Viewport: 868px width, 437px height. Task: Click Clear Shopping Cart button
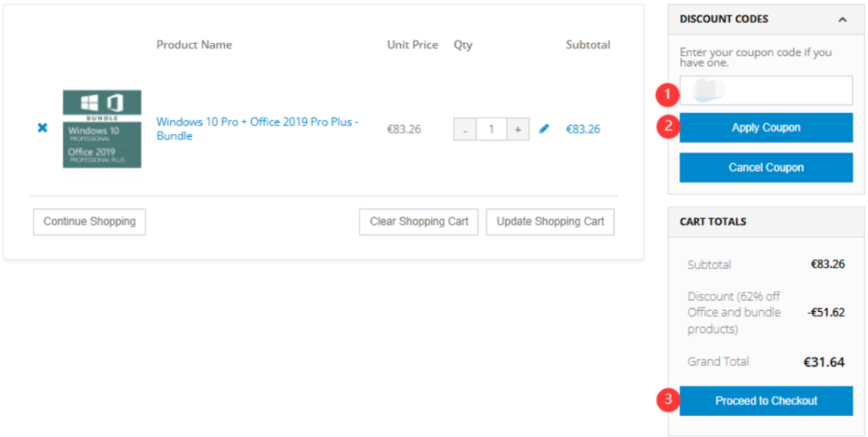pos(419,222)
